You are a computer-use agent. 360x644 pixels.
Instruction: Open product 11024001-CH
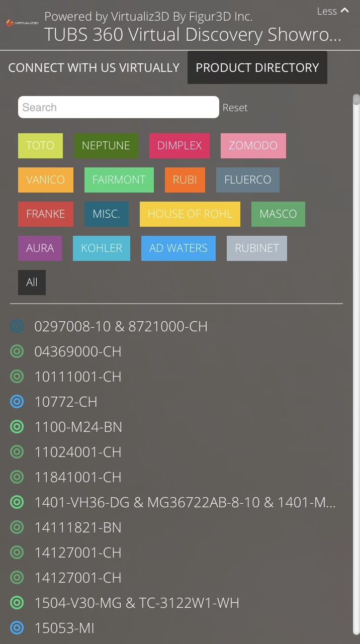pyautogui.click(x=78, y=452)
